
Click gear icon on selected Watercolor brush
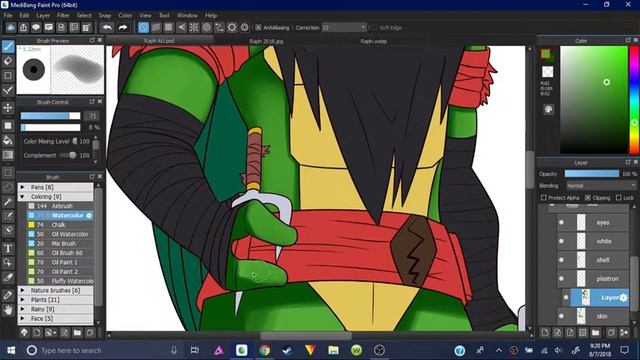[x=89, y=216]
